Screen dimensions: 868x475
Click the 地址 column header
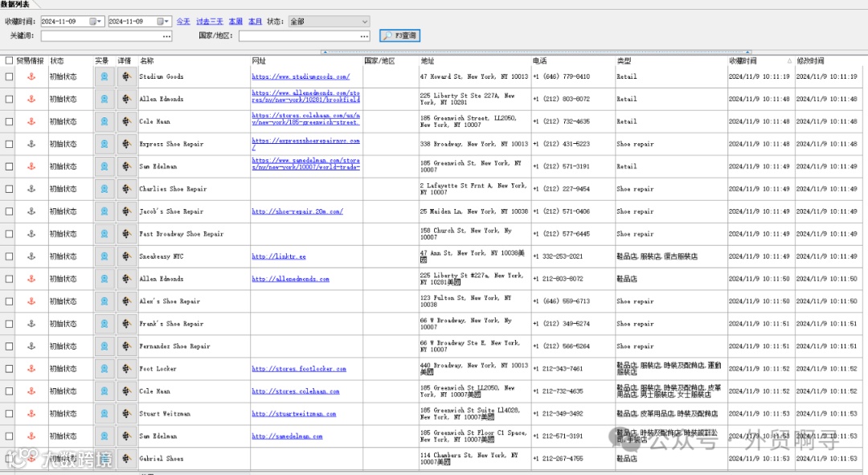coord(475,61)
